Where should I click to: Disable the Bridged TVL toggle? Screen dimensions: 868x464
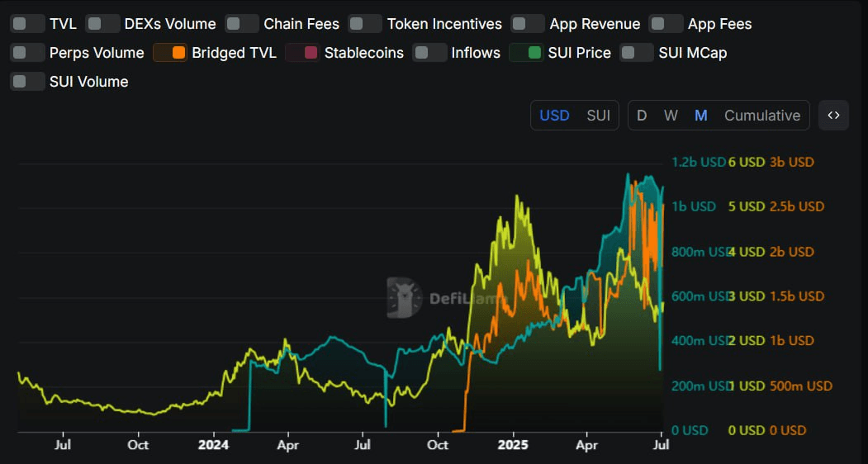(170, 53)
